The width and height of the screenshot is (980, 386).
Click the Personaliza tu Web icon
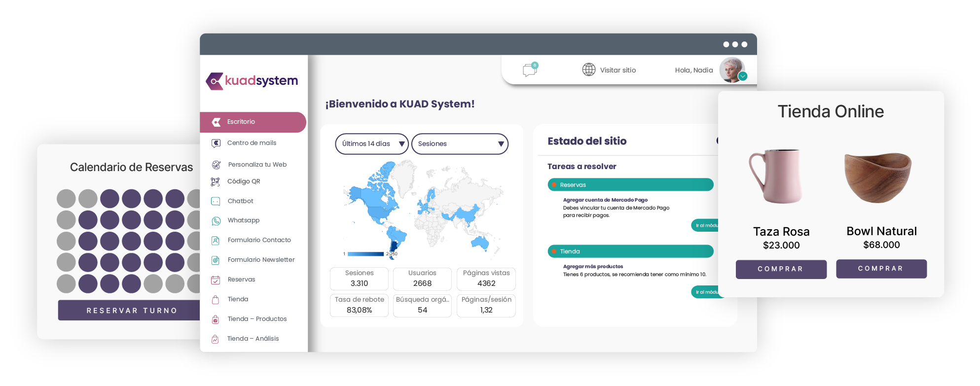pyautogui.click(x=216, y=165)
